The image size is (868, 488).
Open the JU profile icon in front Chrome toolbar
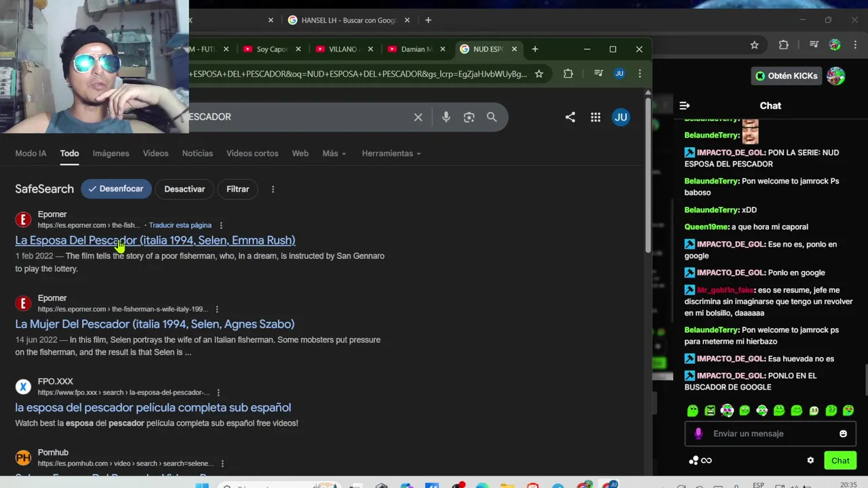click(x=619, y=74)
